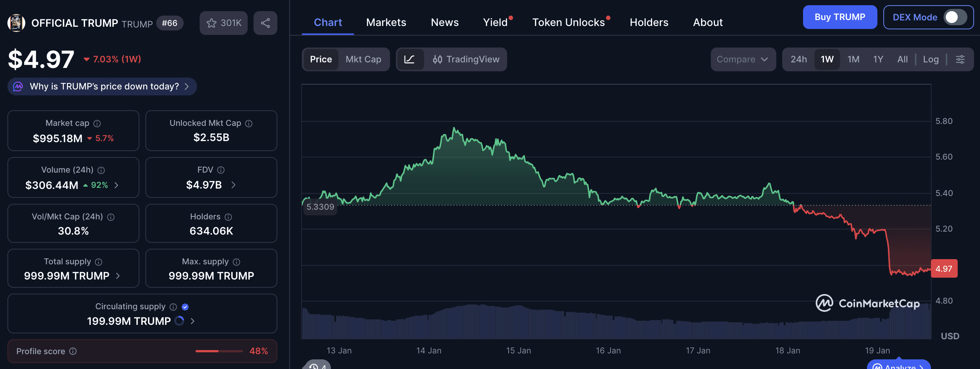Switch to the Markets tab
980x369 pixels.
coord(386,22)
